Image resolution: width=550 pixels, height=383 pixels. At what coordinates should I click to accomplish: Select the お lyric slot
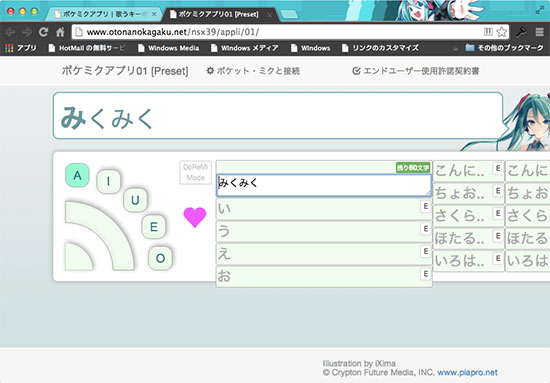324,276
